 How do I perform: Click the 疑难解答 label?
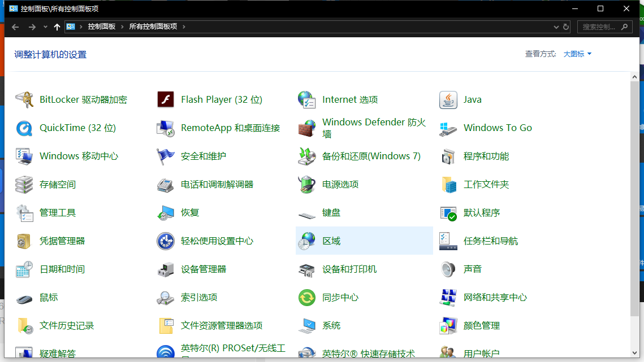pos(58,354)
